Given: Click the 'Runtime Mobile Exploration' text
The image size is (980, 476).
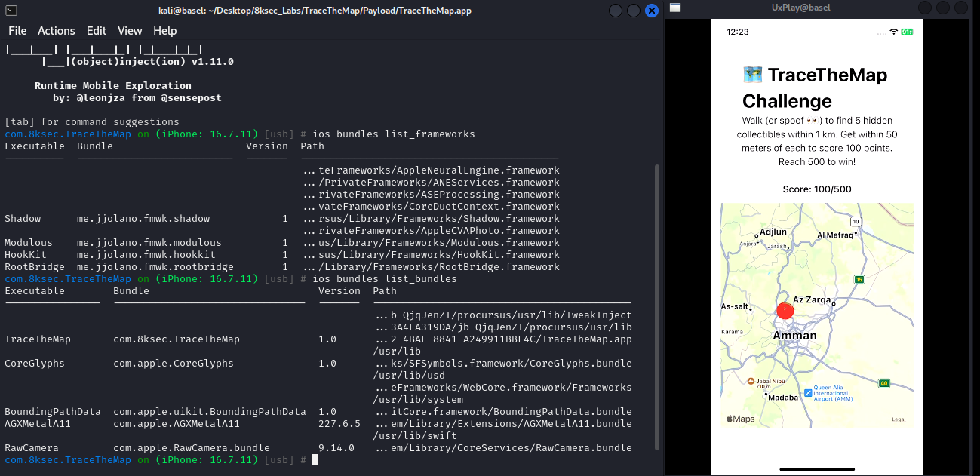Looking at the screenshot, I should pyautogui.click(x=113, y=85).
